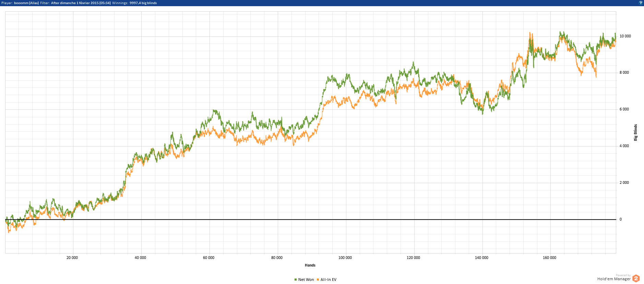This screenshot has width=644, height=284.
Task: Click the "All-In EV" legend label
Action: [329, 280]
